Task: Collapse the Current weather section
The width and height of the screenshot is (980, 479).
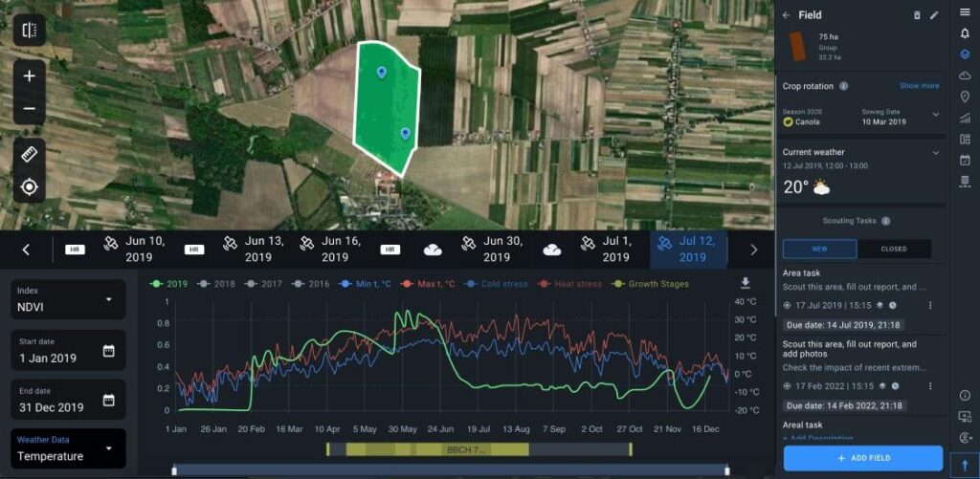Action: tap(935, 152)
